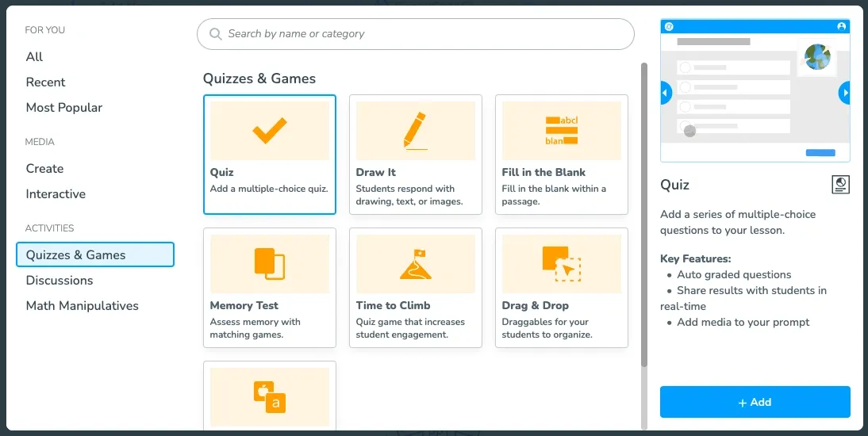Show Recent activities
Viewport: 868px width, 436px height.
click(45, 82)
